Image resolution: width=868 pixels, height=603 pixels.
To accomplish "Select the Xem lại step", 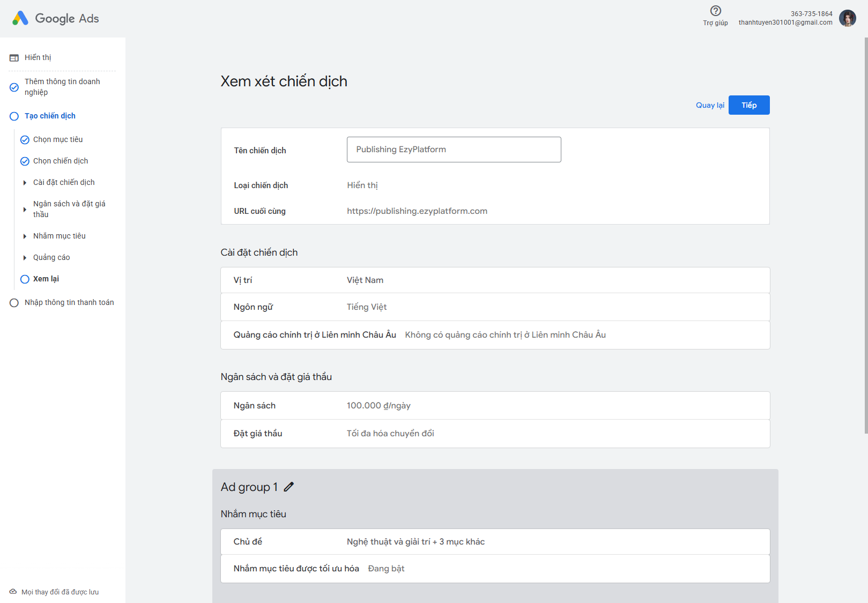I will [x=46, y=279].
